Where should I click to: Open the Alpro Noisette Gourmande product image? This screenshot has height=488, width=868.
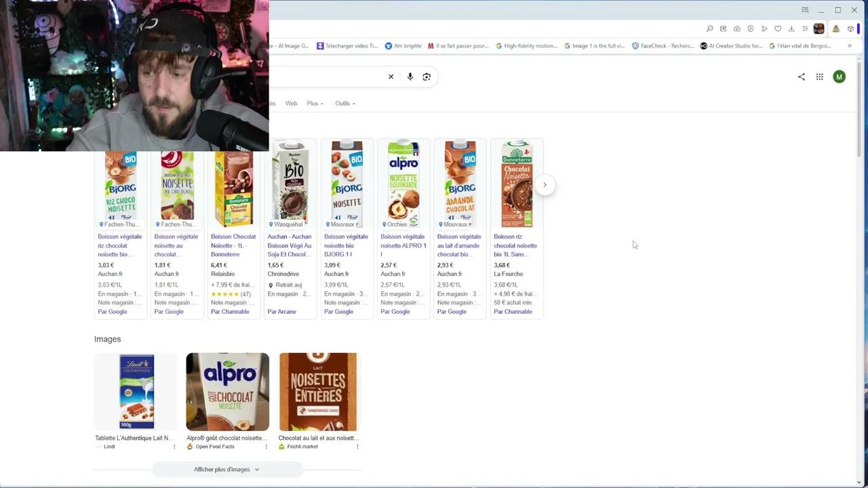(x=403, y=184)
